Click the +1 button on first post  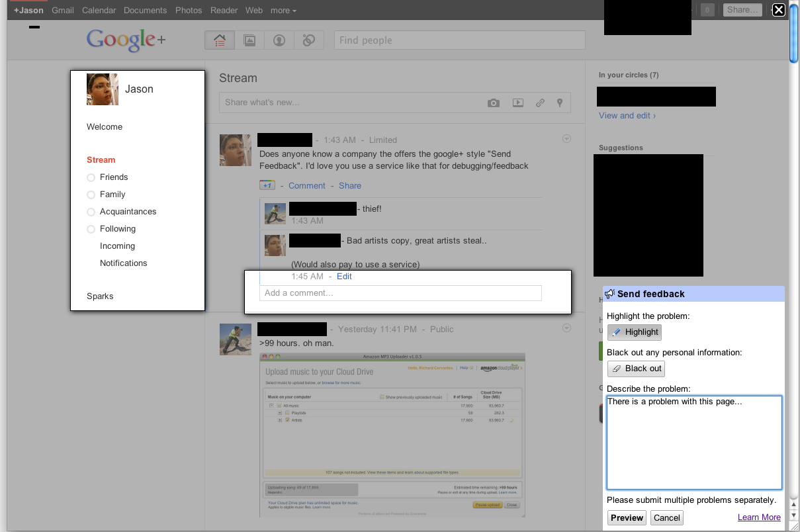267,185
